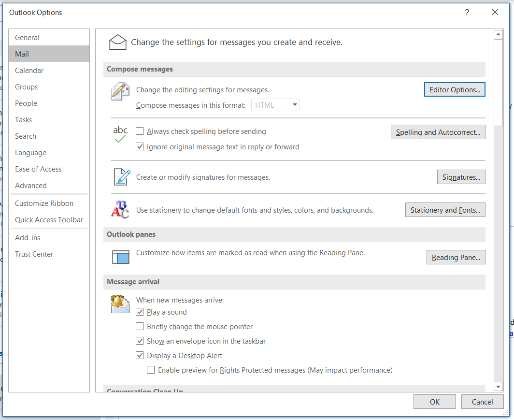Image resolution: width=514 pixels, height=420 pixels.
Task: Click 'Create or modify signatures for messages.' text
Action: pos(203,177)
